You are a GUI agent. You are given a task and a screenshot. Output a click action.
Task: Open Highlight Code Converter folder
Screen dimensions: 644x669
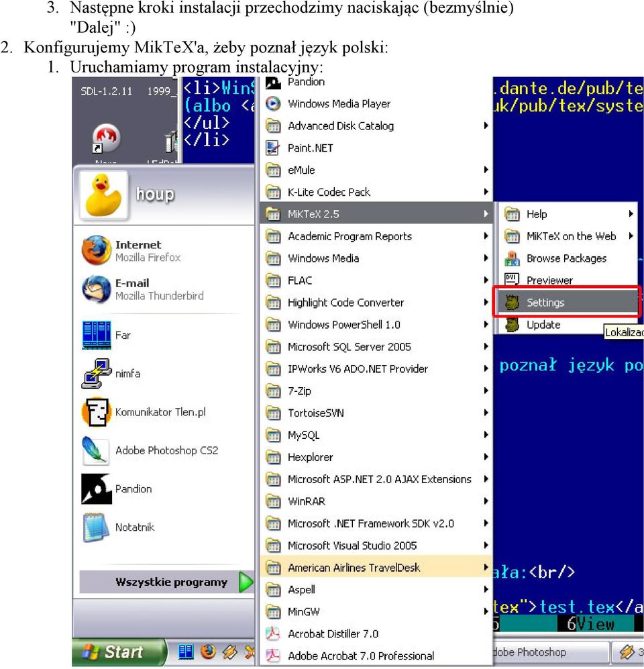pyautogui.click(x=375, y=303)
